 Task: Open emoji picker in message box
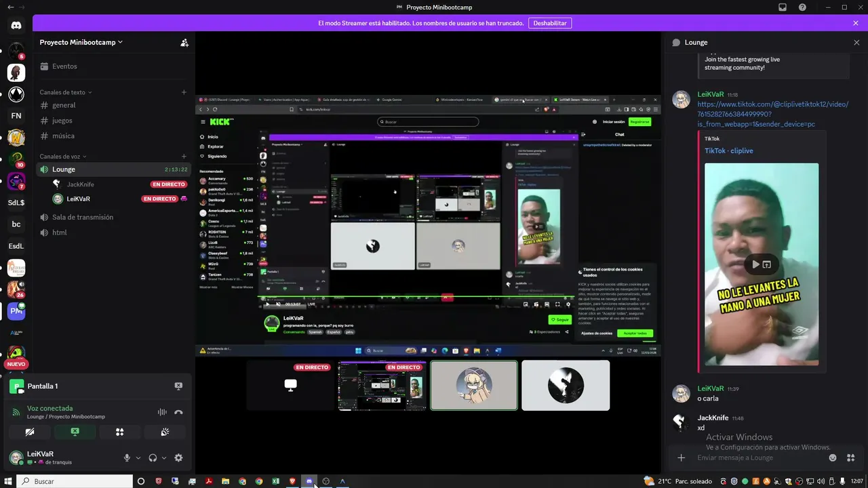[833, 457]
